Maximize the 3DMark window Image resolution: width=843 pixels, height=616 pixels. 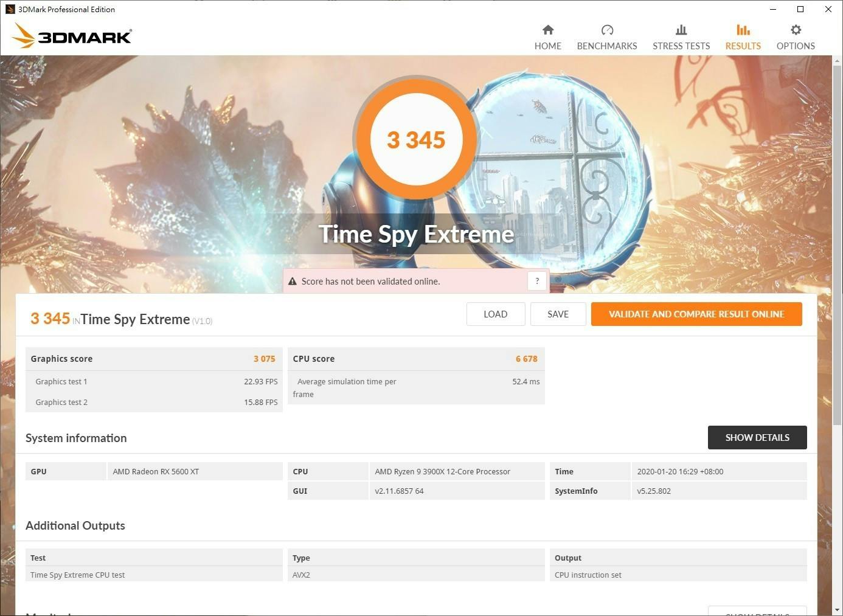(800, 9)
